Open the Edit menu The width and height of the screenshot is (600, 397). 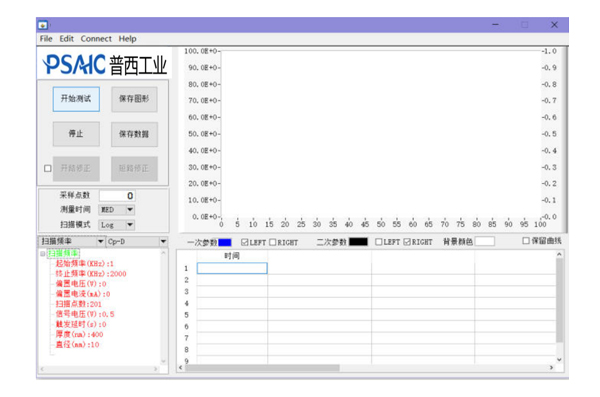point(67,39)
